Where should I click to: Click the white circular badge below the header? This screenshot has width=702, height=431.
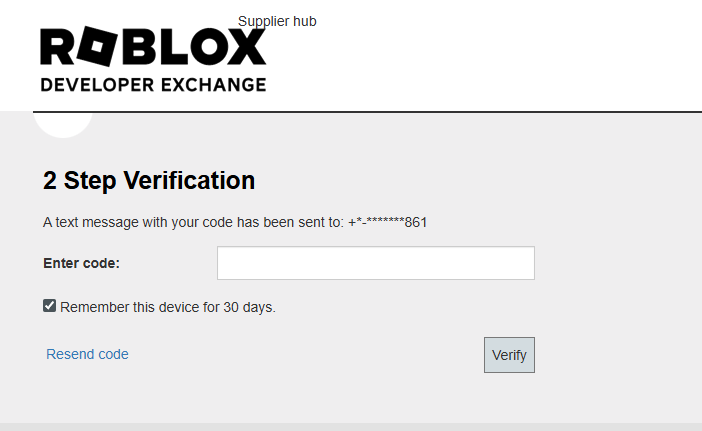click(62, 123)
